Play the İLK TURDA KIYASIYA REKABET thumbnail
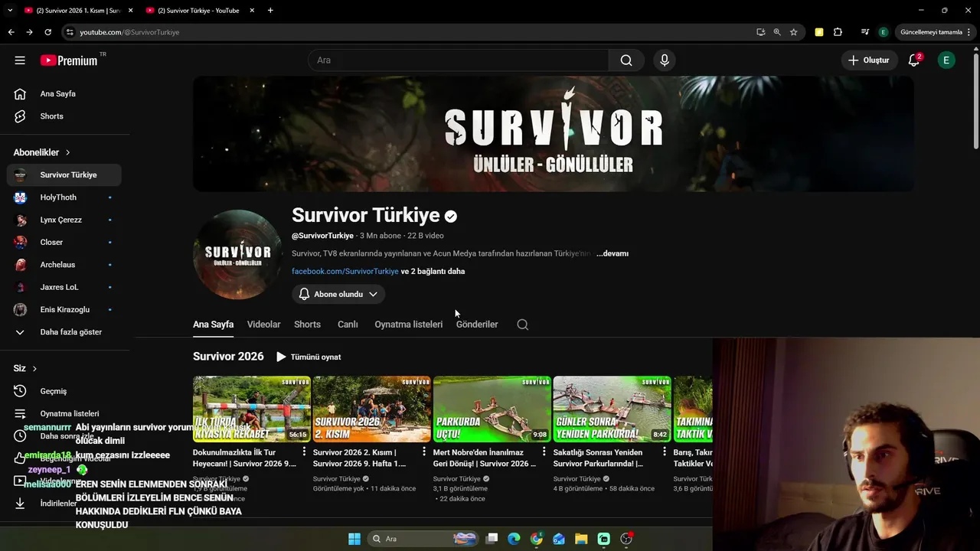The width and height of the screenshot is (980, 551). (252, 409)
